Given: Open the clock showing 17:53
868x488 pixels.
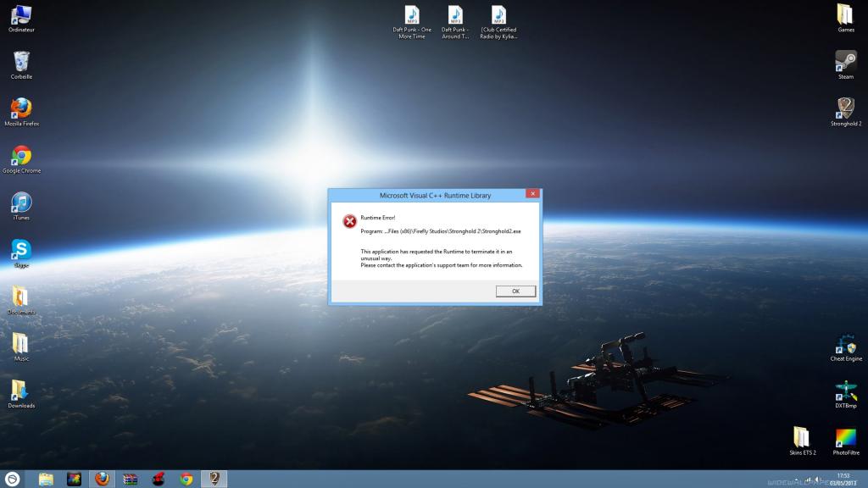Looking at the screenshot, I should [843, 480].
